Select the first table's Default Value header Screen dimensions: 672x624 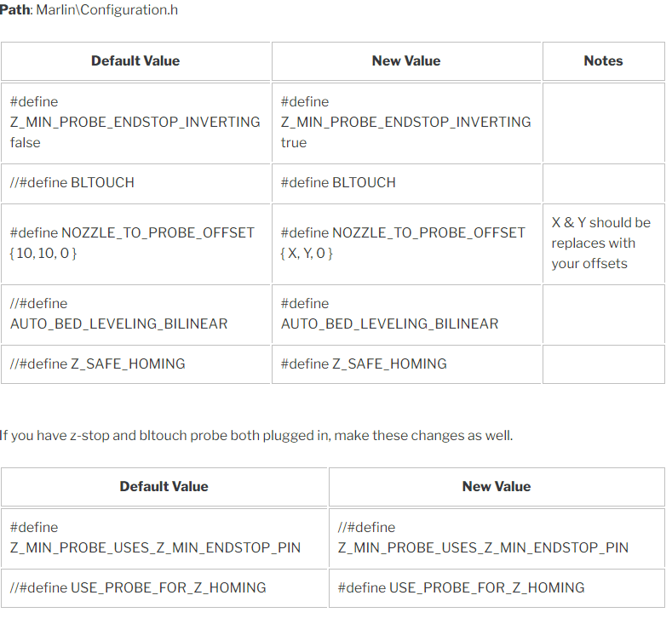tap(135, 60)
